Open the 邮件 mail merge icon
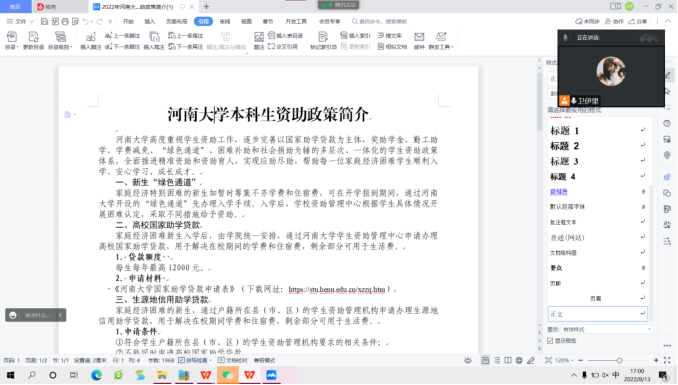This screenshot has height=385, width=678. click(x=419, y=41)
